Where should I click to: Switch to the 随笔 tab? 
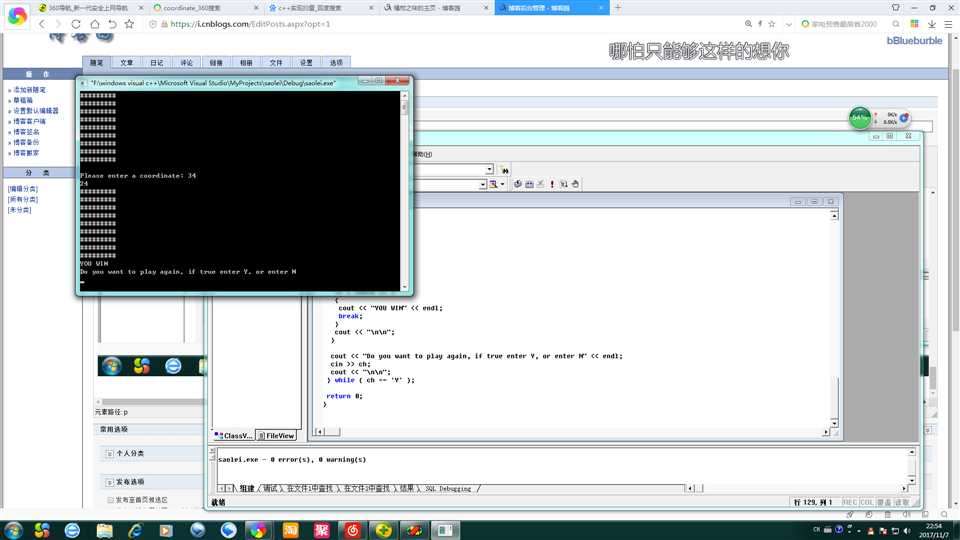tap(97, 62)
